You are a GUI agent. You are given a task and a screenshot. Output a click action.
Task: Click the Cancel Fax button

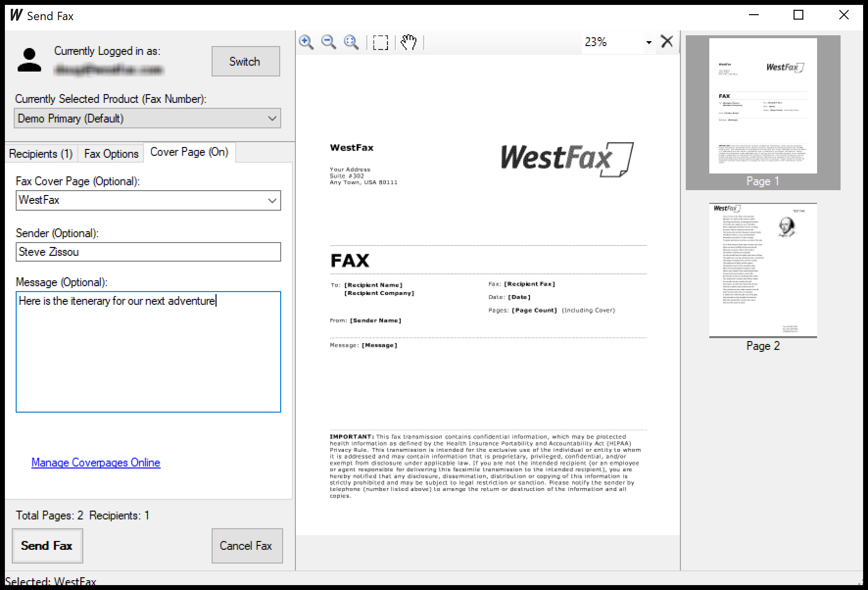pos(247,546)
